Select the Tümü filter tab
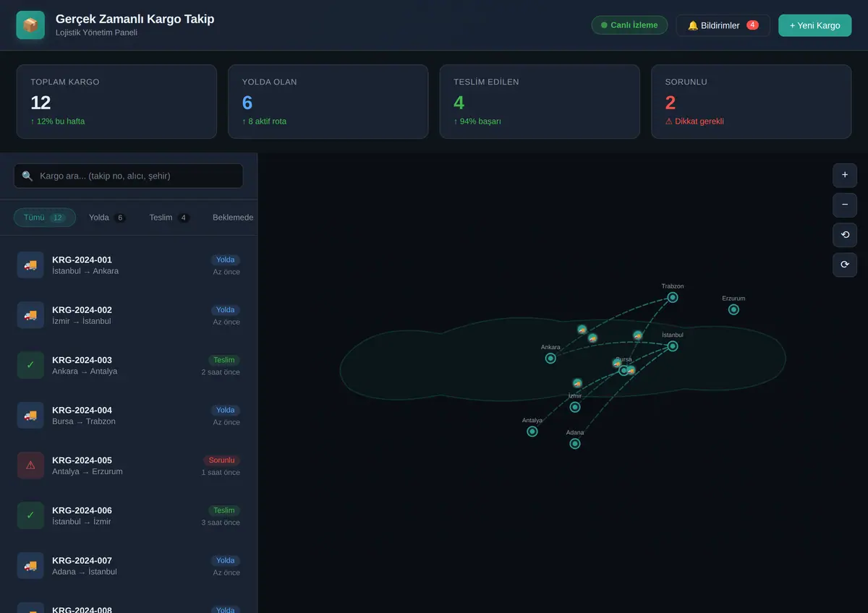 pyautogui.click(x=45, y=218)
